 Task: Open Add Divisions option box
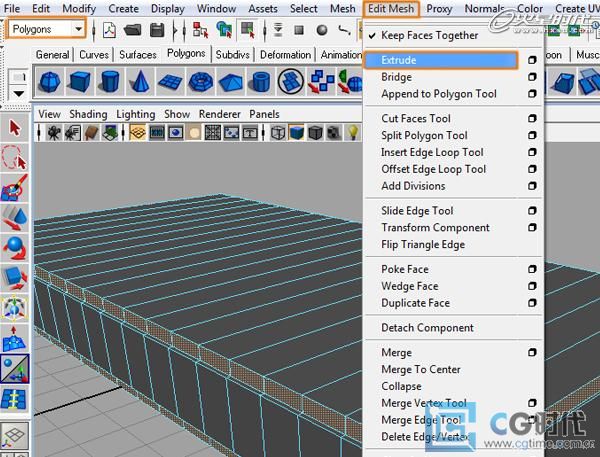[532, 186]
